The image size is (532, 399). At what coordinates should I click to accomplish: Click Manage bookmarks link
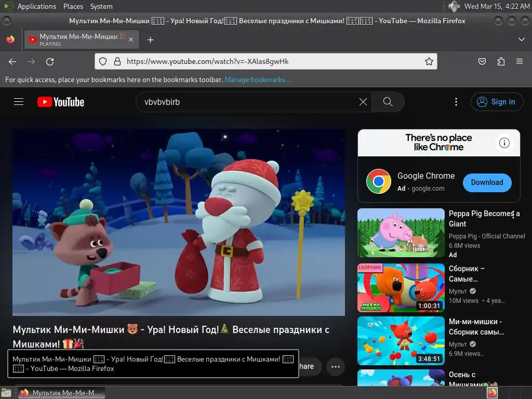(258, 79)
